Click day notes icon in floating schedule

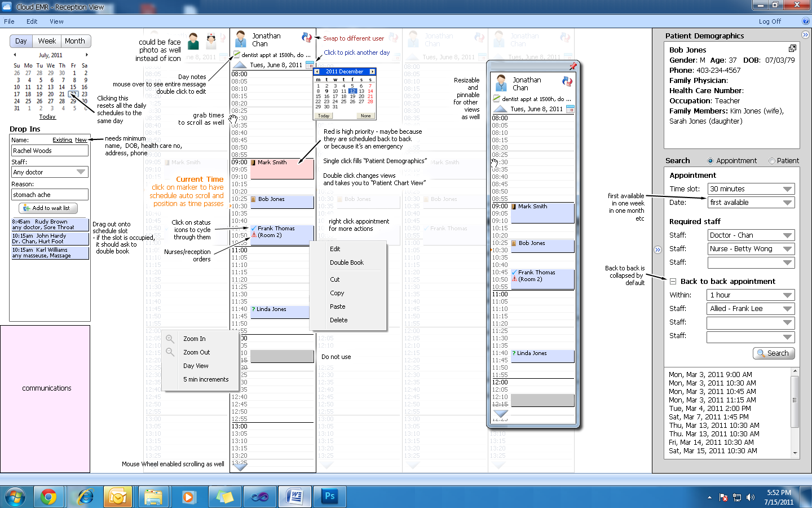pos(497,98)
